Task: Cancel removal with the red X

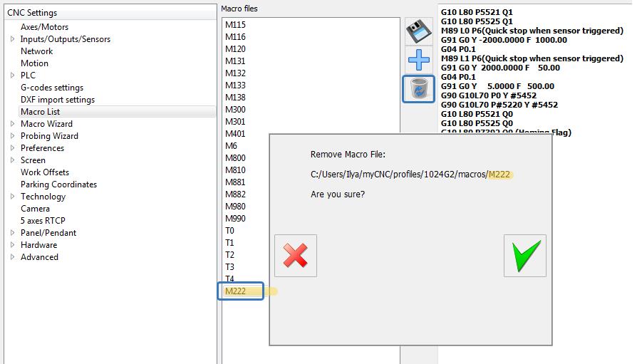Action: [x=295, y=255]
